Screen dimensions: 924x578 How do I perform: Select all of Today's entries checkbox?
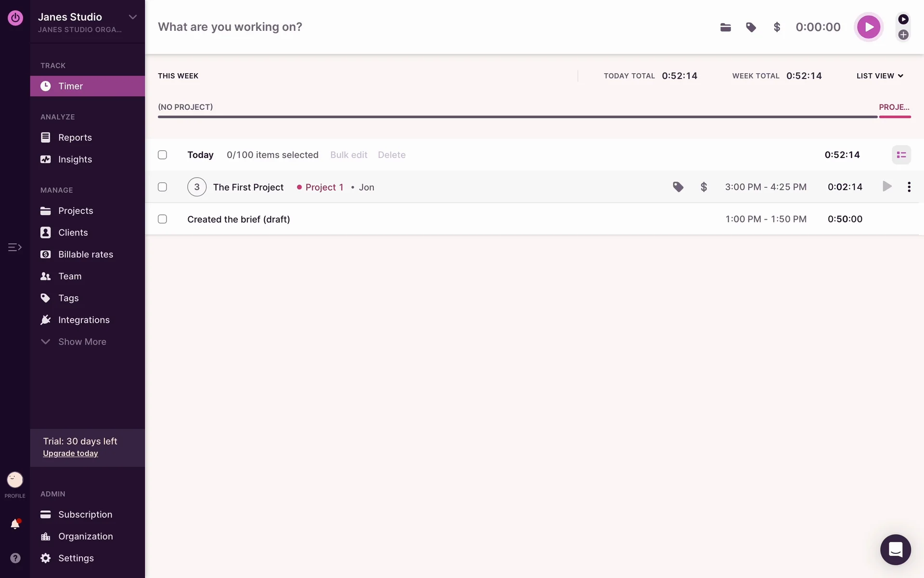163,155
